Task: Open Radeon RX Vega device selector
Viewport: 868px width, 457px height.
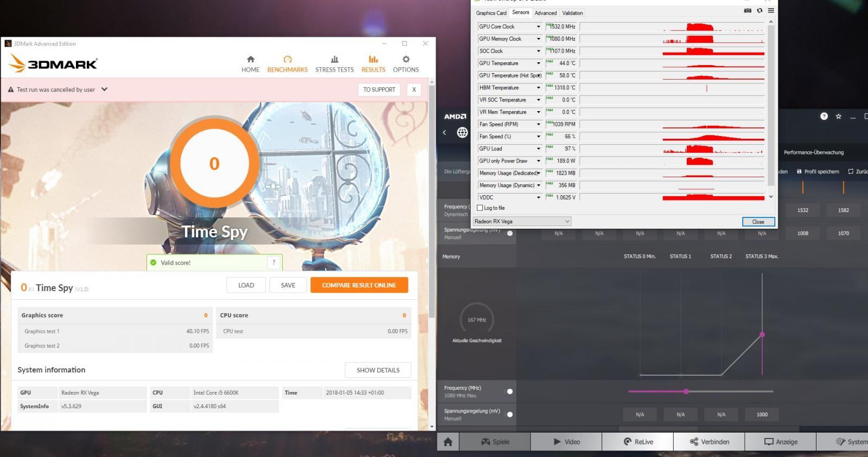Action: click(522, 221)
